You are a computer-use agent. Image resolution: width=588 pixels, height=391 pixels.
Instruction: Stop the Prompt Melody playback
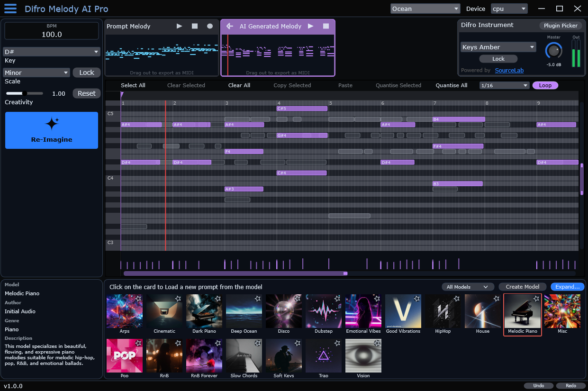tap(195, 26)
